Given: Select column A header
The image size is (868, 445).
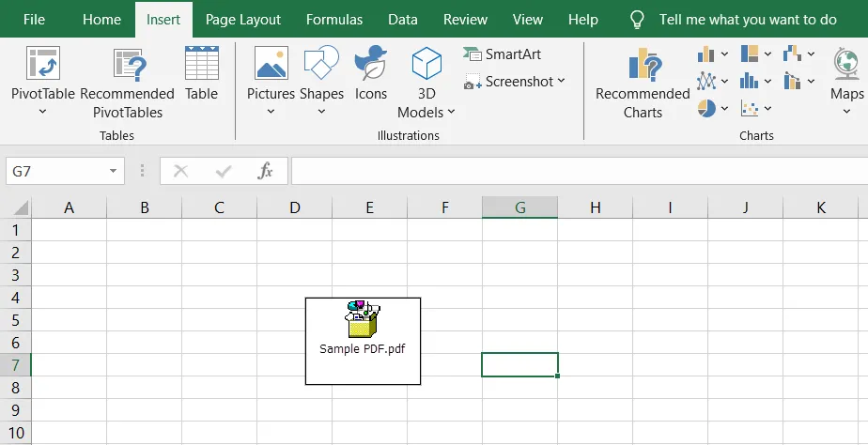Looking at the screenshot, I should 70,208.
